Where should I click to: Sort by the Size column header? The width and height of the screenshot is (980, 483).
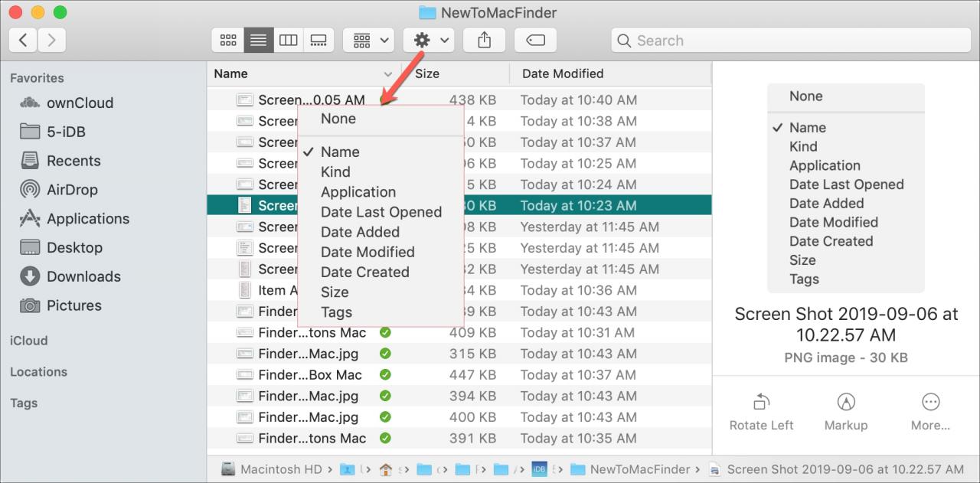pos(457,73)
